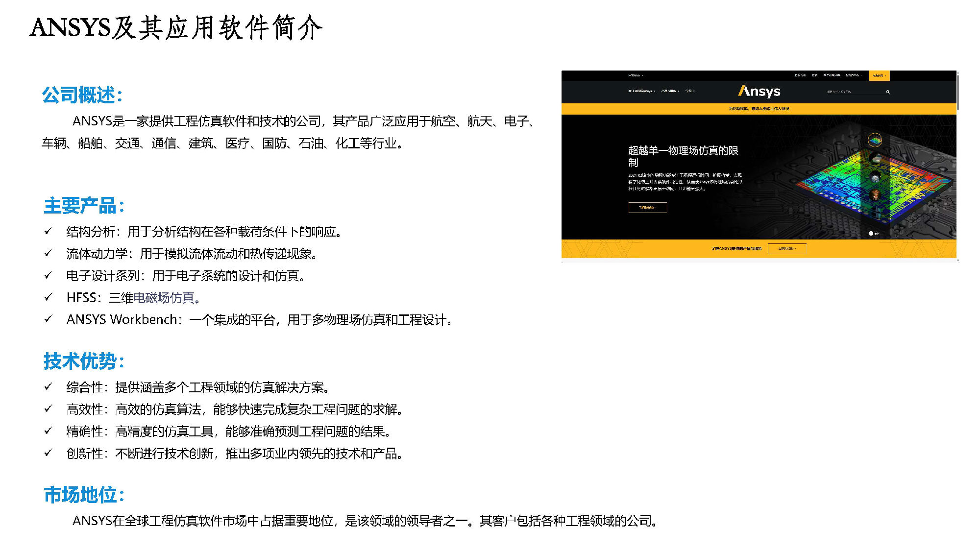
Task: Select the first circular chip thumbnail in carousel
Action: (x=875, y=141)
